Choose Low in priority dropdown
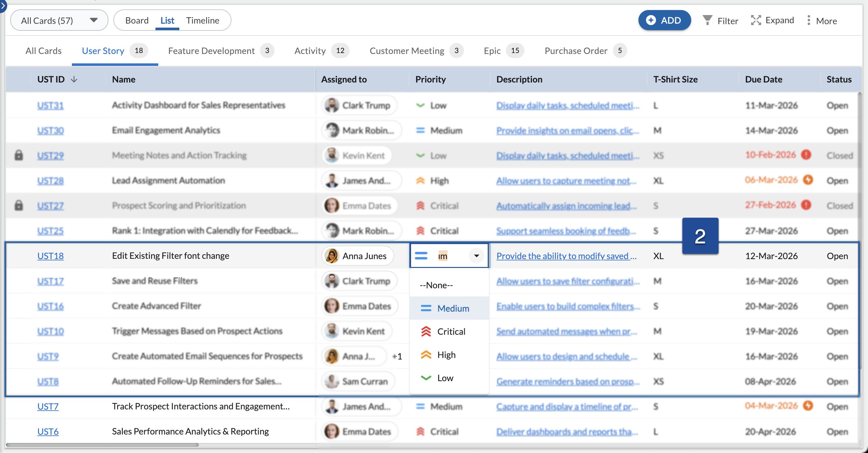This screenshot has width=868, height=453. click(449, 378)
